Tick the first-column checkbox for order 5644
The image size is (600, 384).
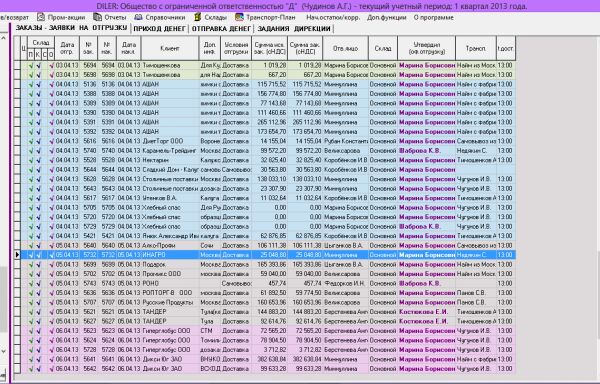click(x=17, y=169)
